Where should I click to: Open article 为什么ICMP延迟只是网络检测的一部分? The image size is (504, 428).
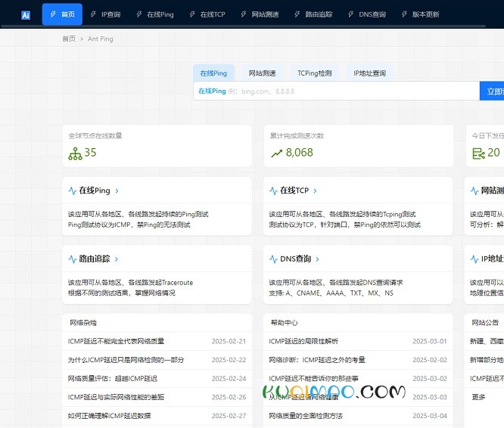[x=126, y=360]
